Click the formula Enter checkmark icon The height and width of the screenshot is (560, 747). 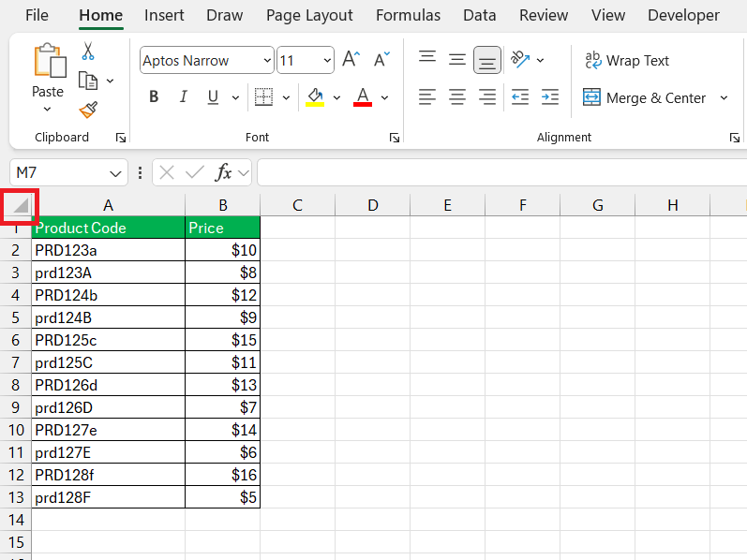(x=194, y=172)
